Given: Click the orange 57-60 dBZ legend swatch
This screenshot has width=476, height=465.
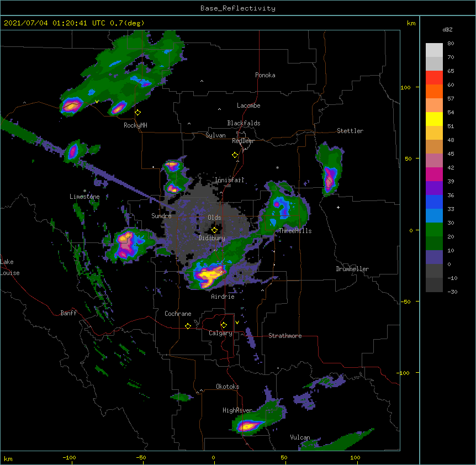Looking at the screenshot, I should 434,91.
